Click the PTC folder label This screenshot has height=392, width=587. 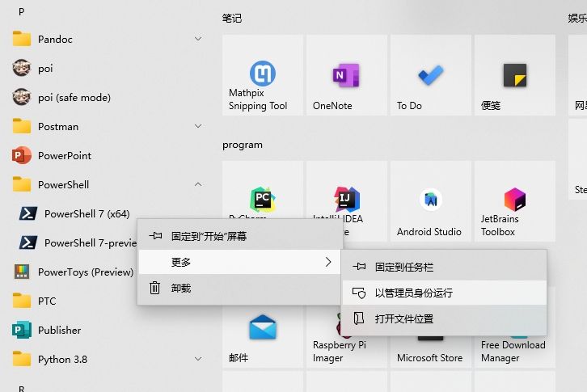point(47,301)
